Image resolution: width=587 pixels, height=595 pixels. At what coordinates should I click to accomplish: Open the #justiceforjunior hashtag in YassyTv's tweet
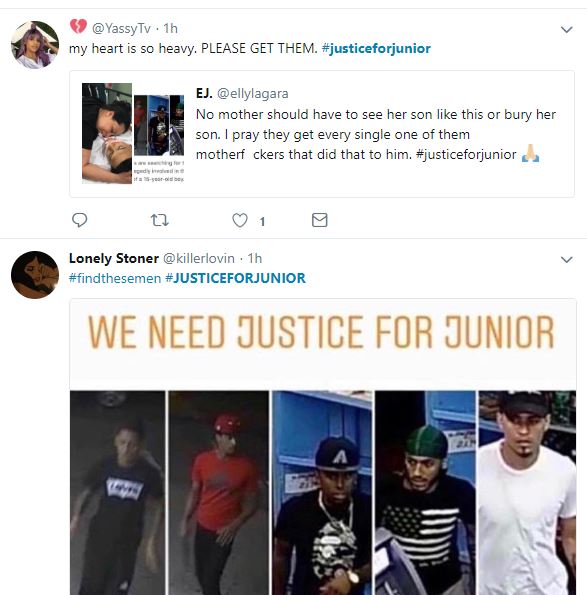[x=376, y=49]
